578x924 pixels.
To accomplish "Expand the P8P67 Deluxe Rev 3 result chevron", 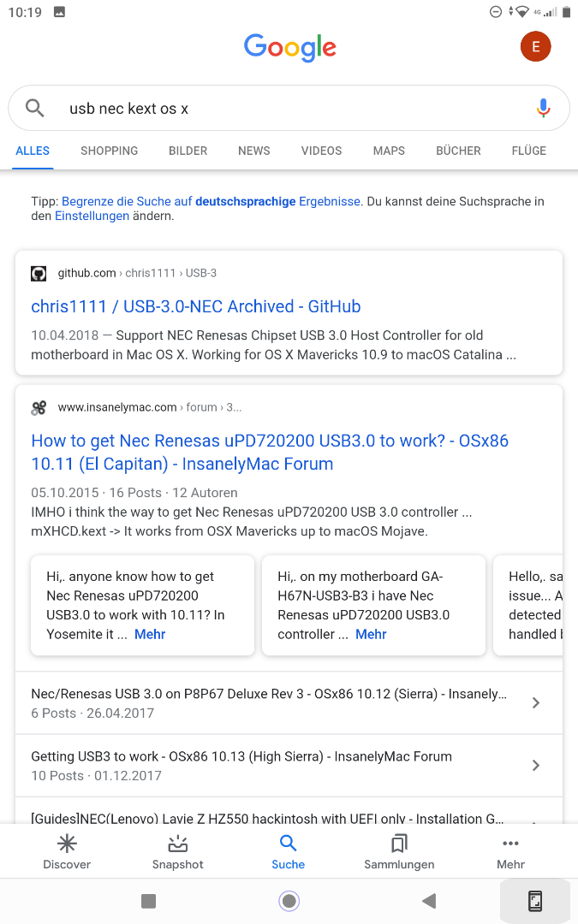I will (536, 702).
